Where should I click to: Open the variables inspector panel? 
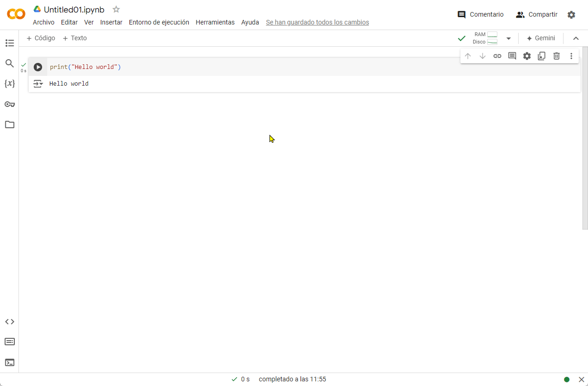click(x=10, y=84)
